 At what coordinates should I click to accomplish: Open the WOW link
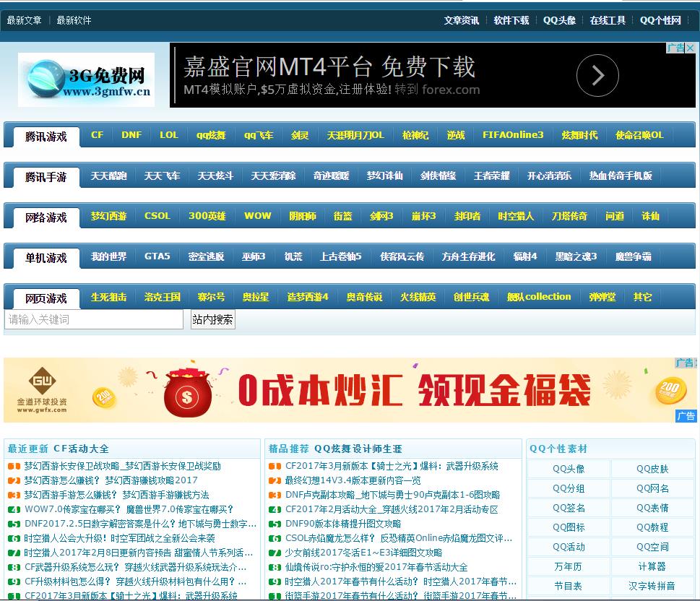point(258,216)
